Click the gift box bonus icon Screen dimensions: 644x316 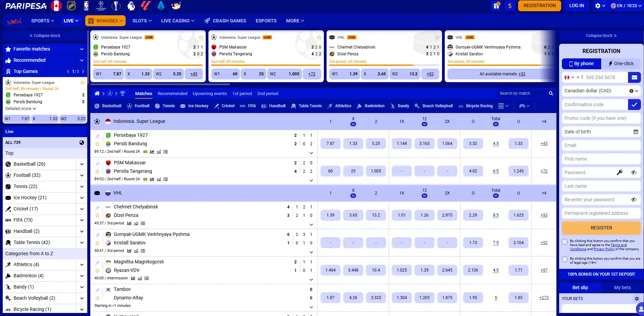pos(496,6)
